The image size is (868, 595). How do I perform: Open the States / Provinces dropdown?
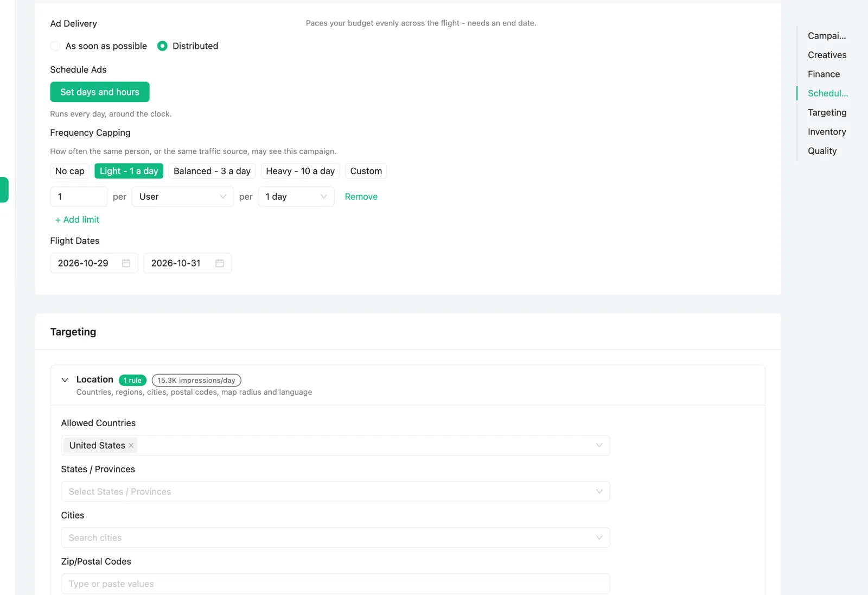click(x=335, y=492)
